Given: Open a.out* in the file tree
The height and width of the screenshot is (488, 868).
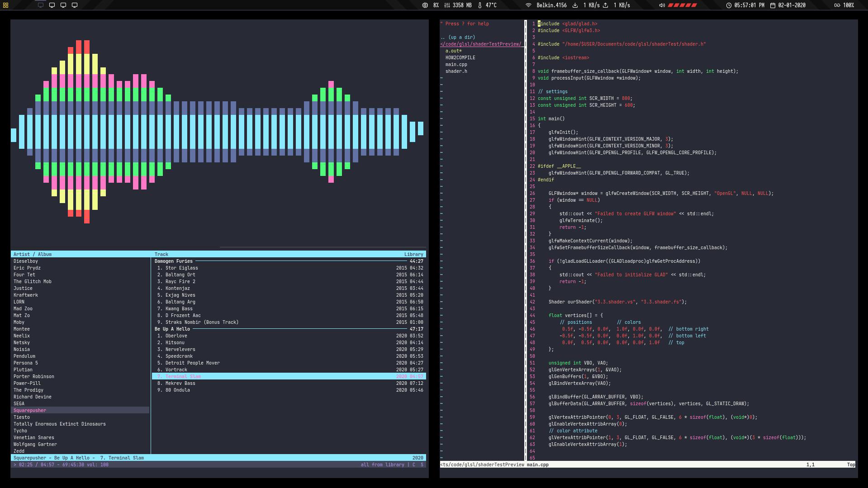Looking at the screenshot, I should pyautogui.click(x=454, y=51).
